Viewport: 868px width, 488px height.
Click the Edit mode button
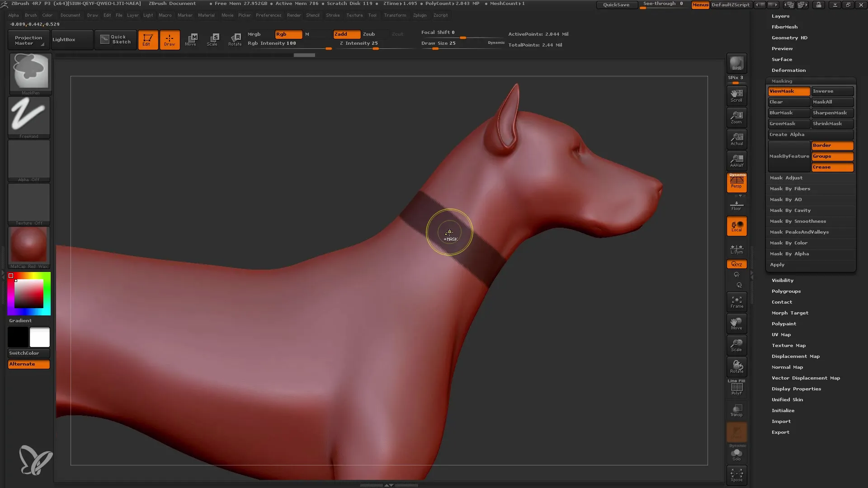tap(147, 39)
